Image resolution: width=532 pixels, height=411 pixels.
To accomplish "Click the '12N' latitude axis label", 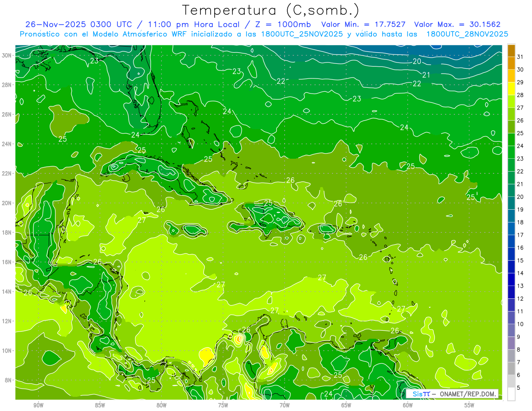I will coord(7,321).
